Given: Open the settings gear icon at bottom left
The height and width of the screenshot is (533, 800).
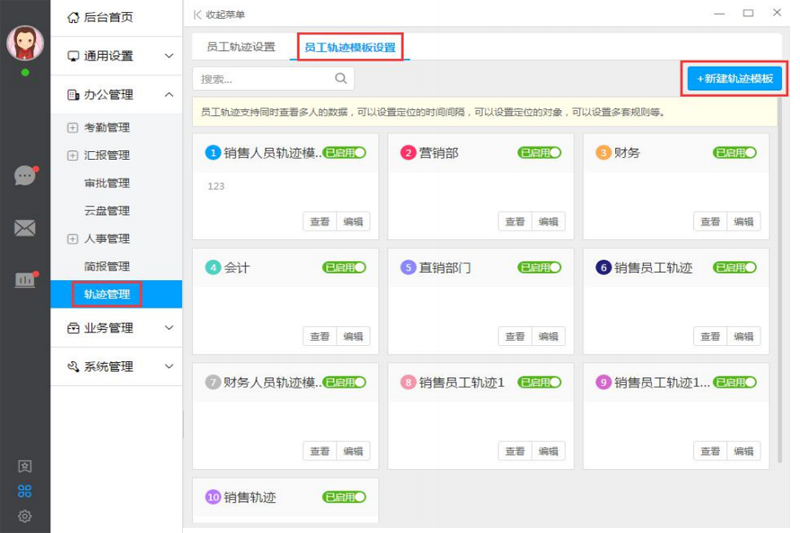Looking at the screenshot, I should pos(25,516).
